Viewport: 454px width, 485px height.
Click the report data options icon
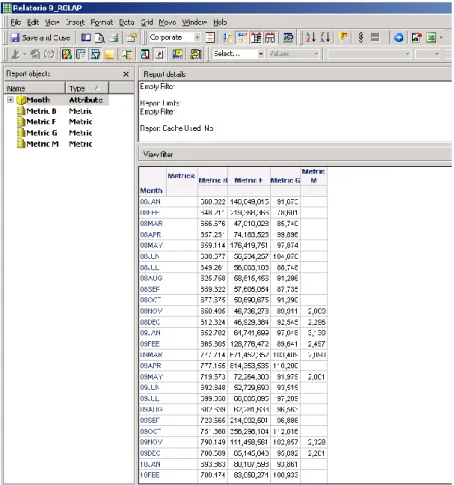[x=132, y=38]
